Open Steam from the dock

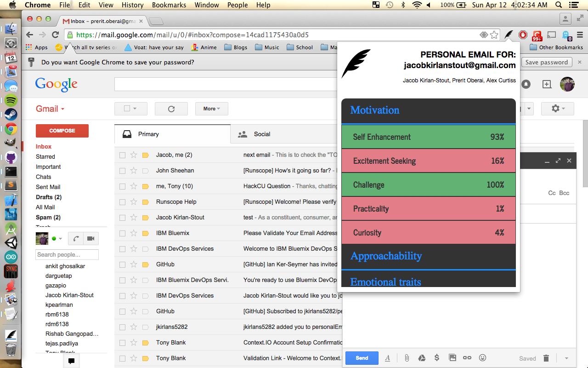tap(11, 115)
